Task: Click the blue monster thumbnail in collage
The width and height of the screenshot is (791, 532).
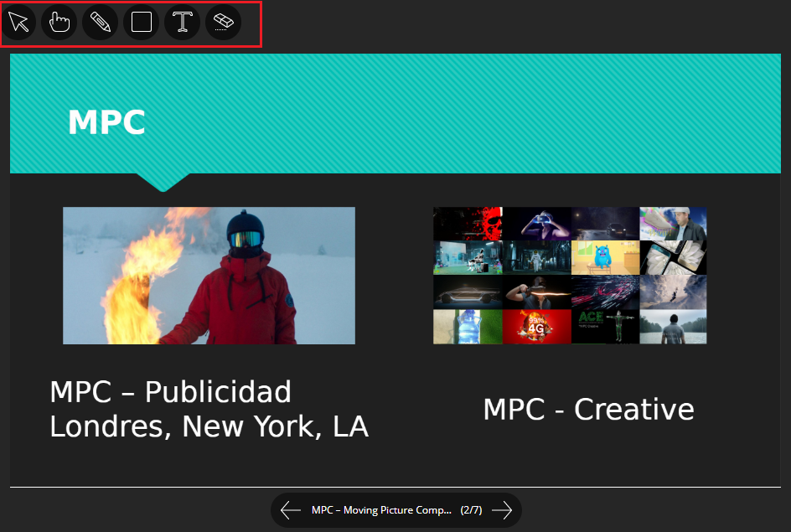Action: pos(605,258)
